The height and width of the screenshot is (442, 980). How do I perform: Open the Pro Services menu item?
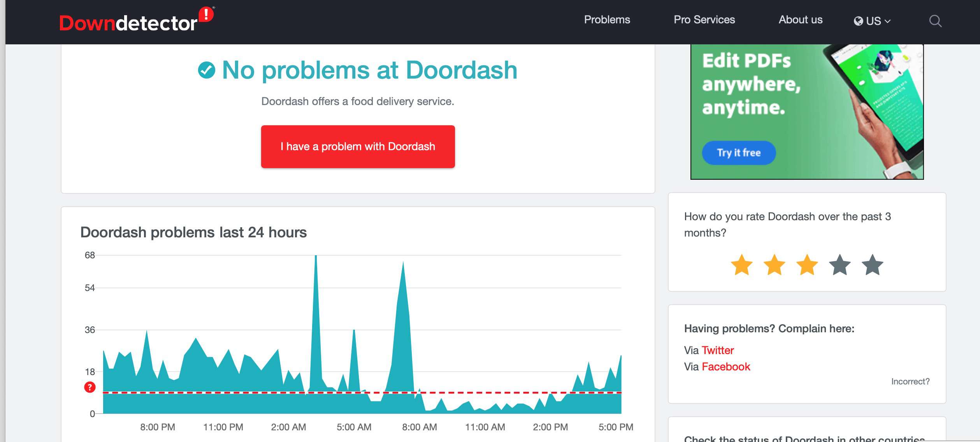point(704,20)
